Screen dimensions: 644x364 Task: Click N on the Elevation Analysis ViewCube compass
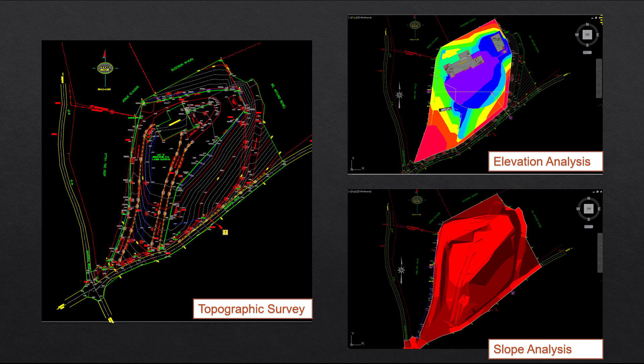click(587, 25)
